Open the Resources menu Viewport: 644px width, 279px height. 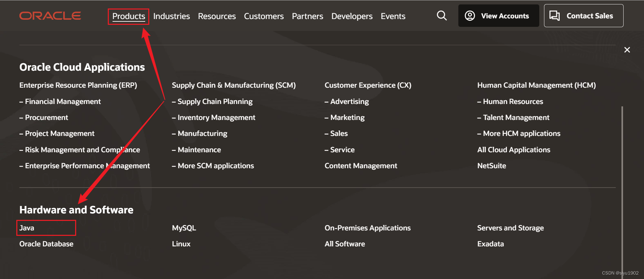(217, 16)
